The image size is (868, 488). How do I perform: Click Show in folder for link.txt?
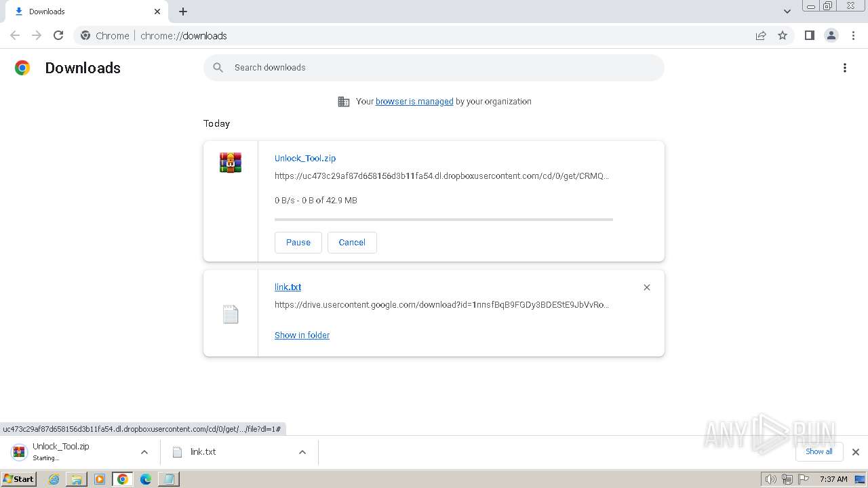click(x=302, y=335)
